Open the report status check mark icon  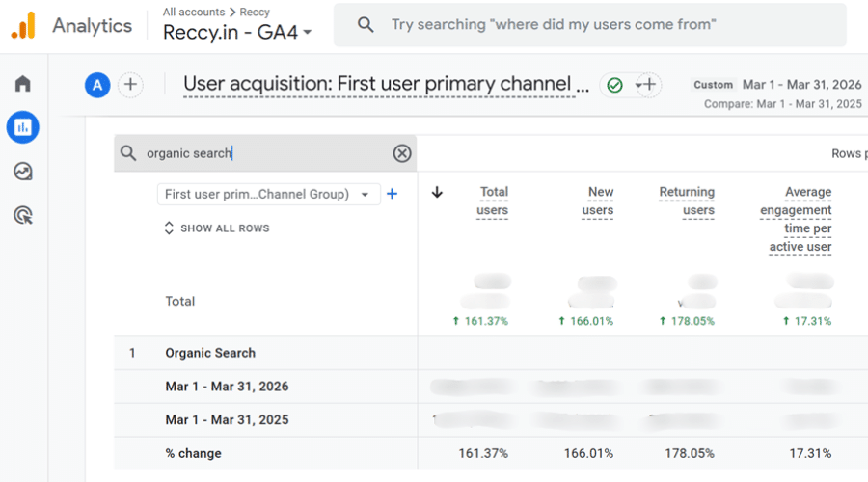pos(614,85)
